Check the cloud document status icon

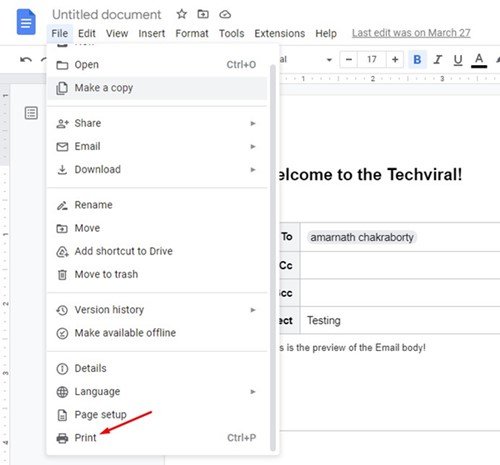tap(225, 15)
